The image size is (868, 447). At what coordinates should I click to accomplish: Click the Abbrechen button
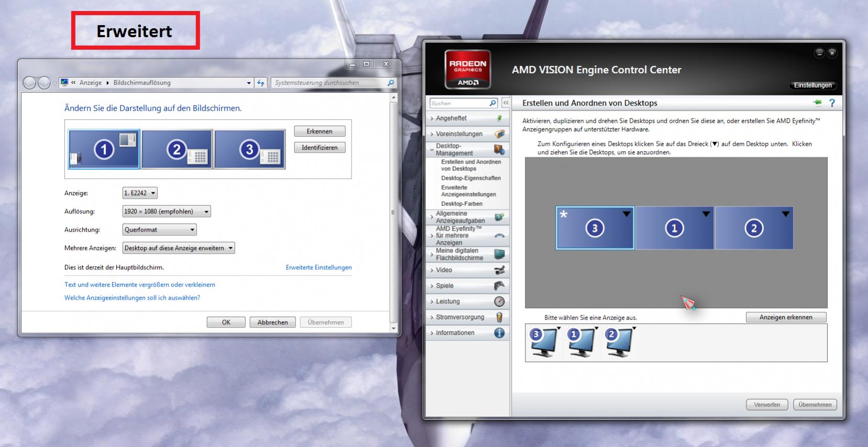[x=272, y=322]
